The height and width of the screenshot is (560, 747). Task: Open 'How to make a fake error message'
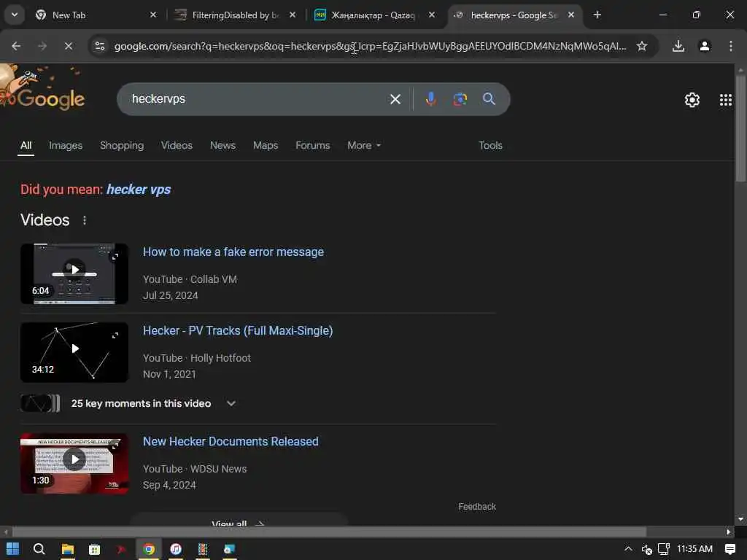tap(233, 252)
